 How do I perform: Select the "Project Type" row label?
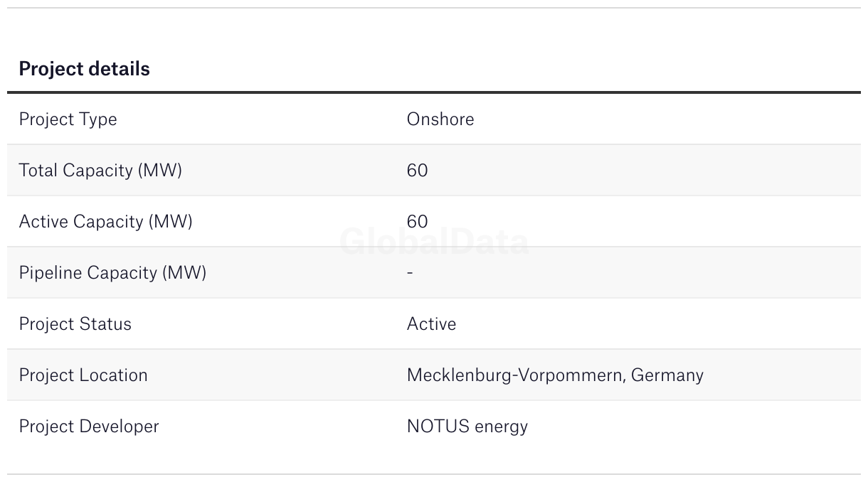click(68, 119)
